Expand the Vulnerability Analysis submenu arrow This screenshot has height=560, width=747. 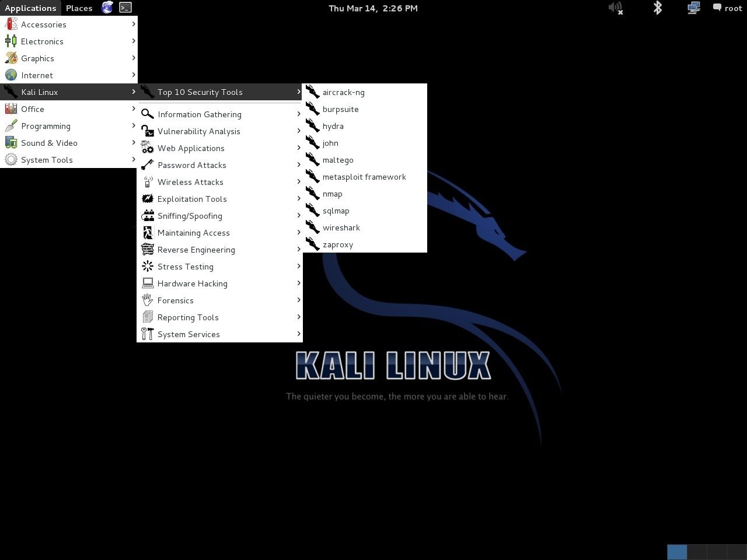click(299, 131)
